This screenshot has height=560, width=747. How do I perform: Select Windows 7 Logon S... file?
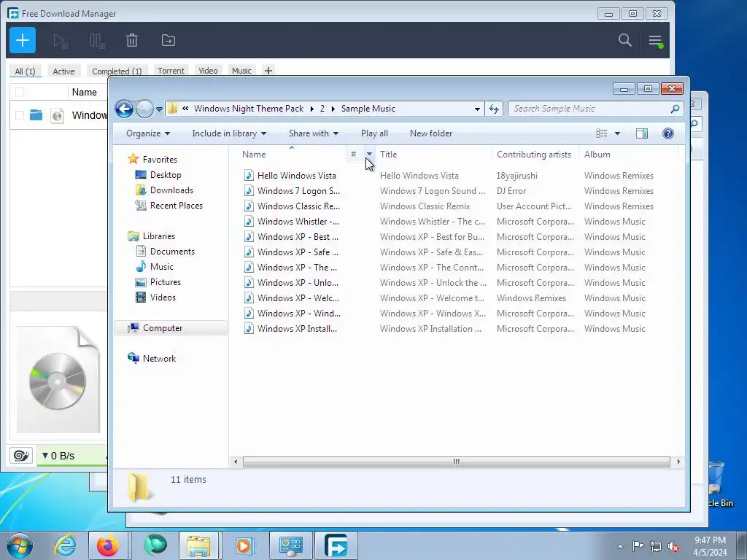click(x=298, y=191)
